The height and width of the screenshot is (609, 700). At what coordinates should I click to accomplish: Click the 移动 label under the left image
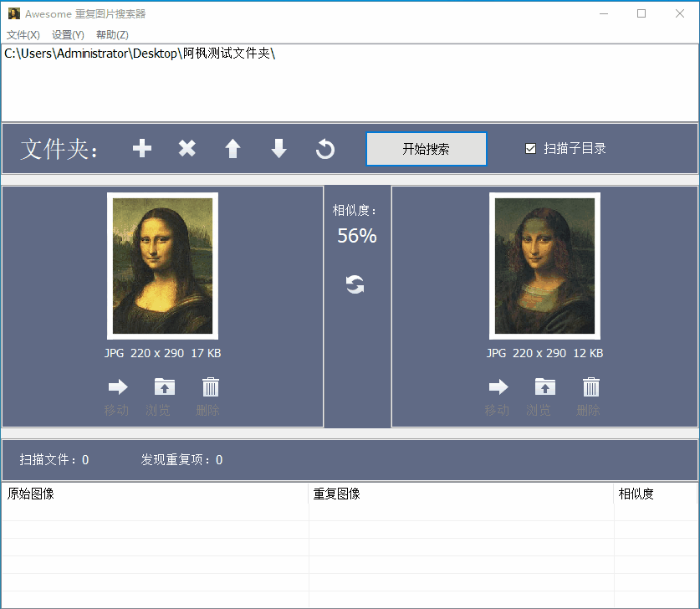click(116, 410)
